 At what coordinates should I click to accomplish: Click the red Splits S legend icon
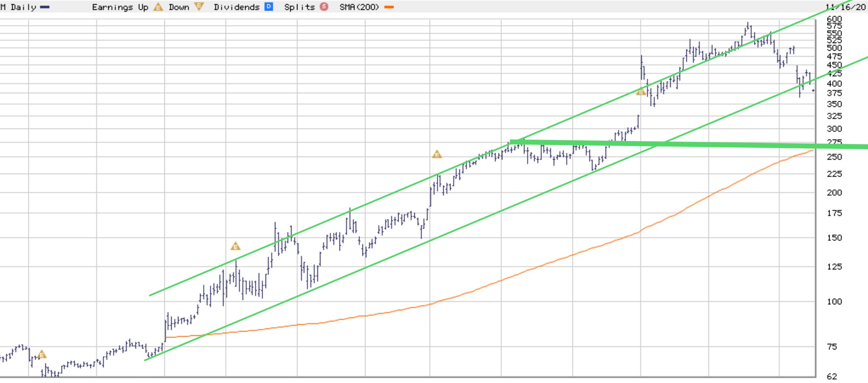(x=324, y=6)
